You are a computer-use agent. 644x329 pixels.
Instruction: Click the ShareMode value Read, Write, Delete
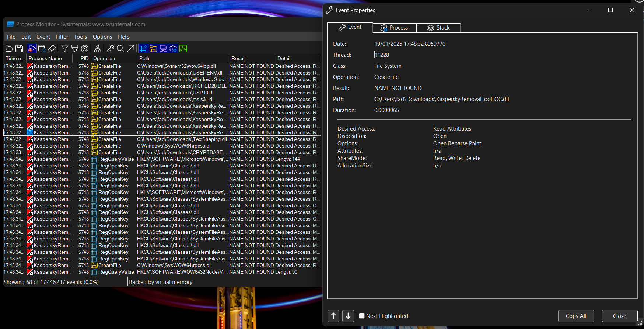[457, 158]
